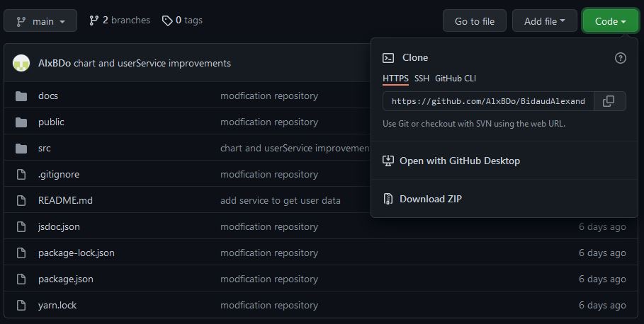The height and width of the screenshot is (324, 644).
Task: Open the package-lock.json file
Action: [77, 253]
